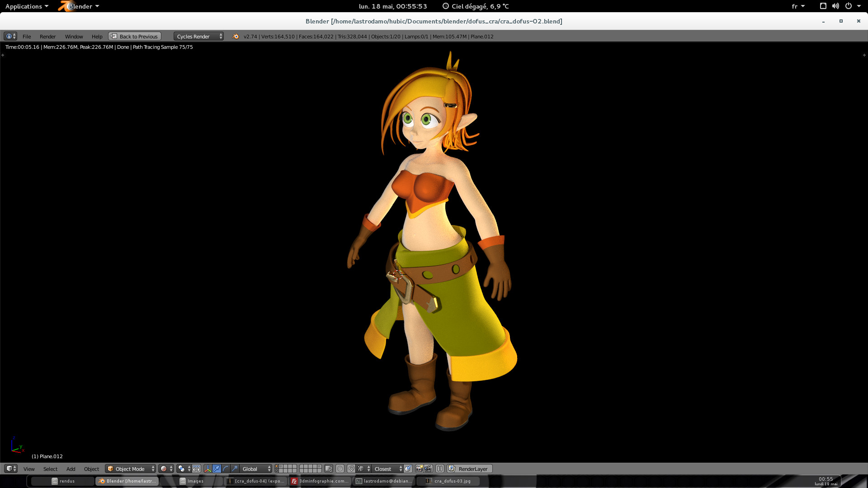Open the File menu
868x488 pixels.
tap(27, 36)
